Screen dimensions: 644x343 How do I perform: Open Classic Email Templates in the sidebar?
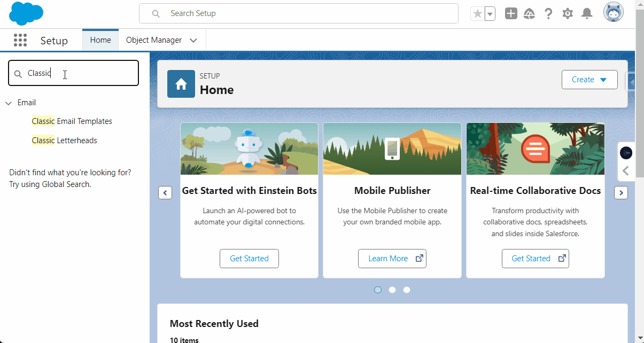pos(72,121)
